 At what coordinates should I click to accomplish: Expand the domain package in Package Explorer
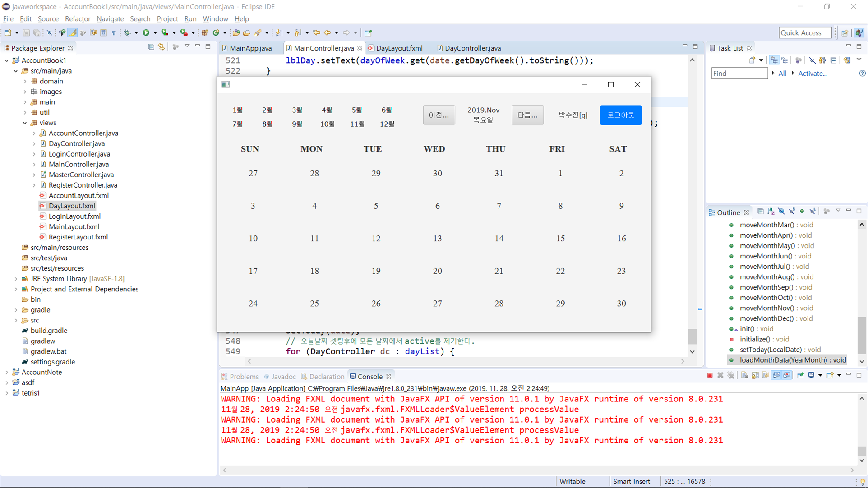(26, 81)
